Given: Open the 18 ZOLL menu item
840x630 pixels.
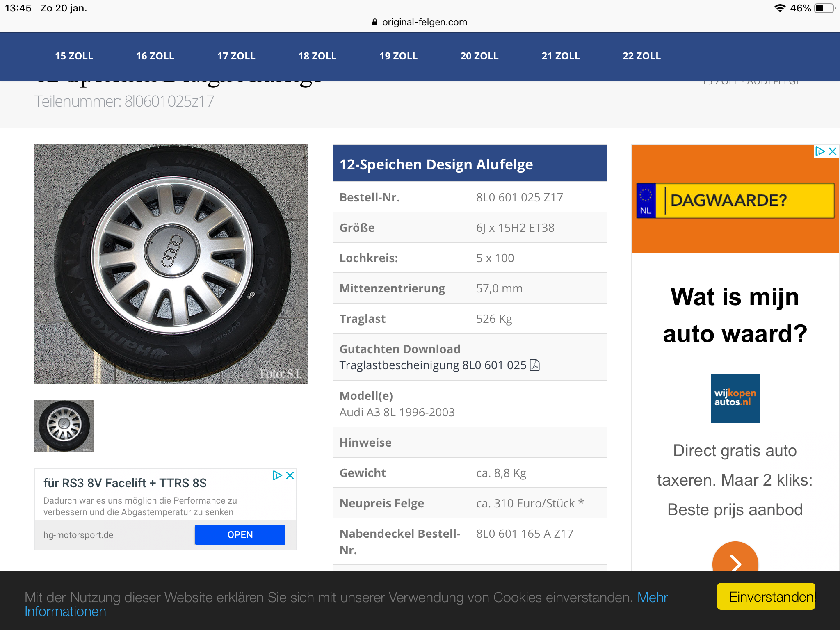Looking at the screenshot, I should tap(317, 56).
